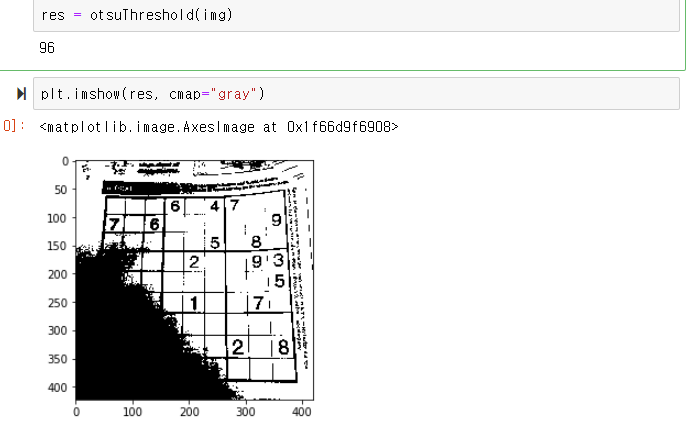
Task: Click the thresholded sudoku plot image
Action: click(x=195, y=280)
